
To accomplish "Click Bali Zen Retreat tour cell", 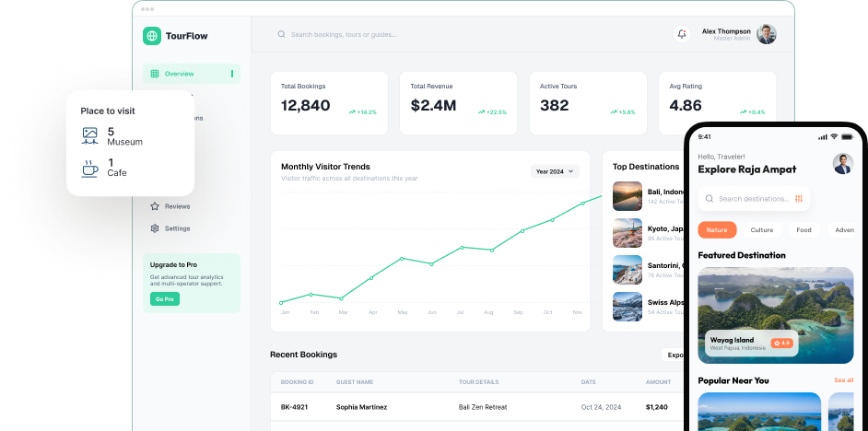I will (x=483, y=407).
